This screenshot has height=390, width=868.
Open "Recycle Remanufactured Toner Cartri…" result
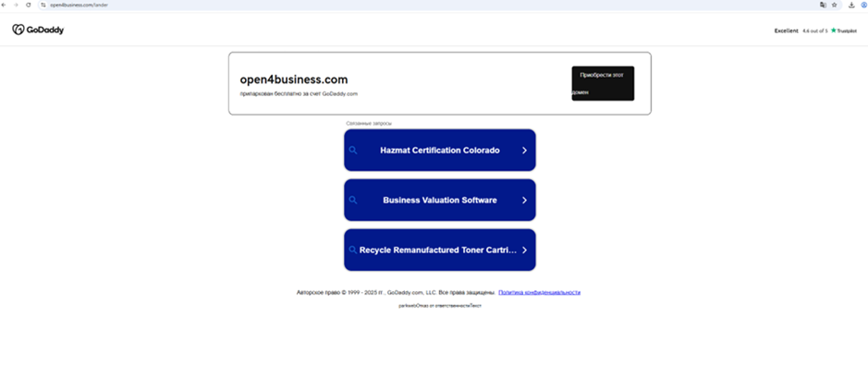(x=439, y=250)
